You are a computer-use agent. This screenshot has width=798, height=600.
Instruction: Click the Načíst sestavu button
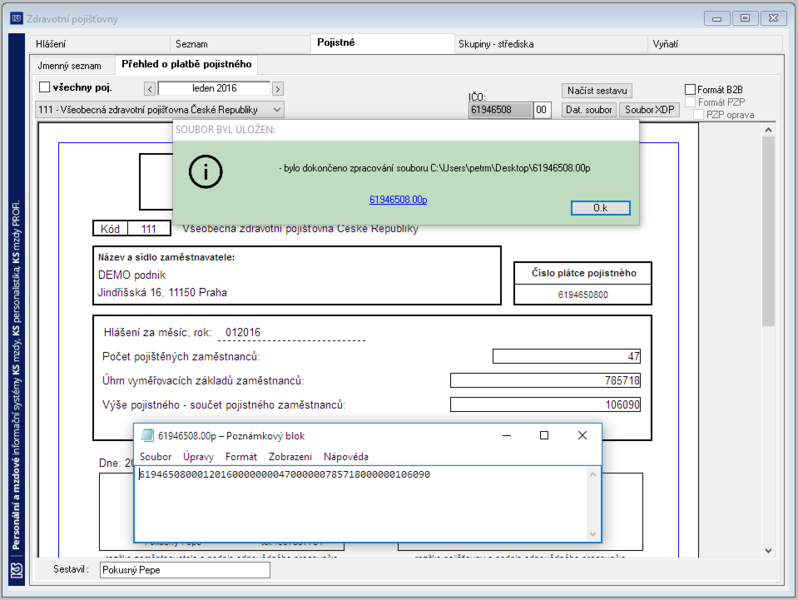coord(597,91)
